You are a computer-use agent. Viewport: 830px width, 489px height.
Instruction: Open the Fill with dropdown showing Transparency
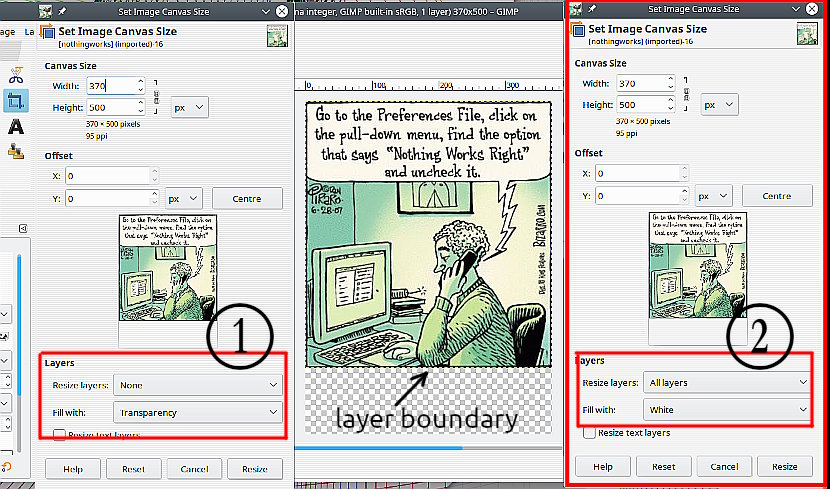(x=198, y=412)
